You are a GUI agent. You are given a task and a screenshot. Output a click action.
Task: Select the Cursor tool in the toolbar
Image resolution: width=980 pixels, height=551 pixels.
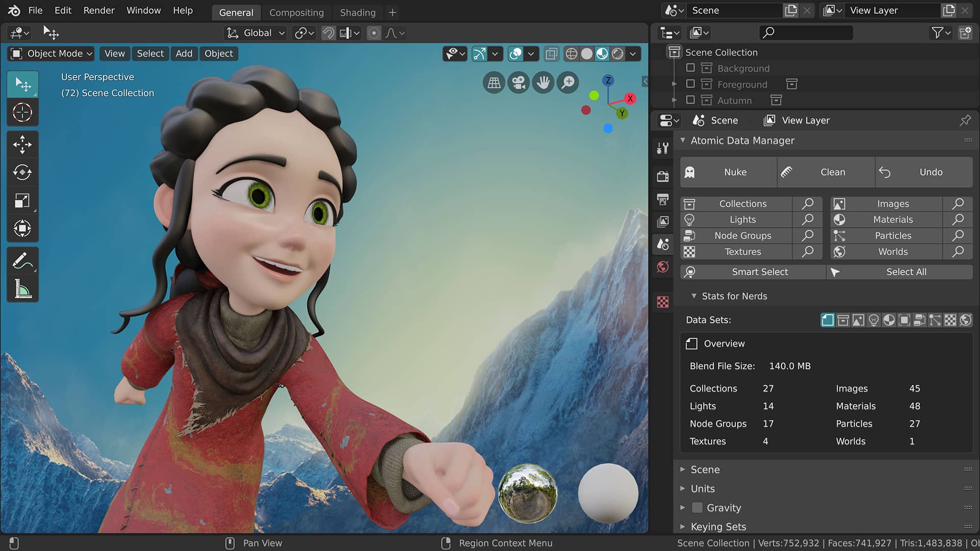[x=22, y=112]
